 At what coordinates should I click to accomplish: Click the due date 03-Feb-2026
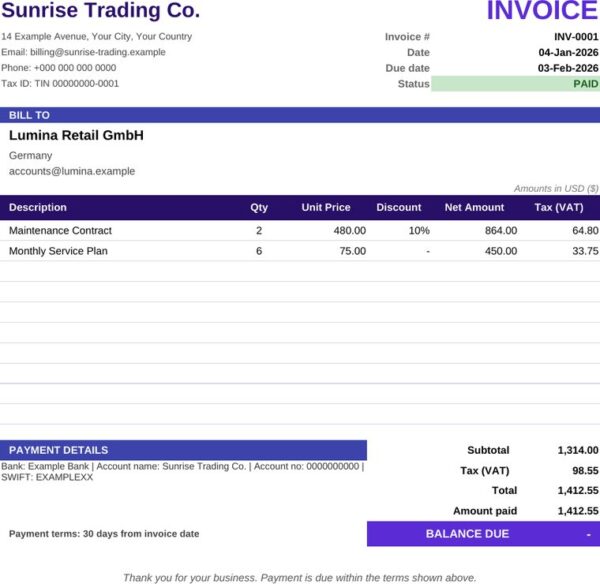pyautogui.click(x=568, y=68)
